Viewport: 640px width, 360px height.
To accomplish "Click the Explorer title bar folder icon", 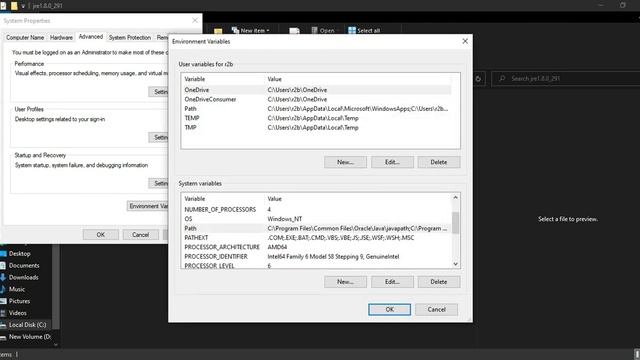I will [x=14, y=6].
